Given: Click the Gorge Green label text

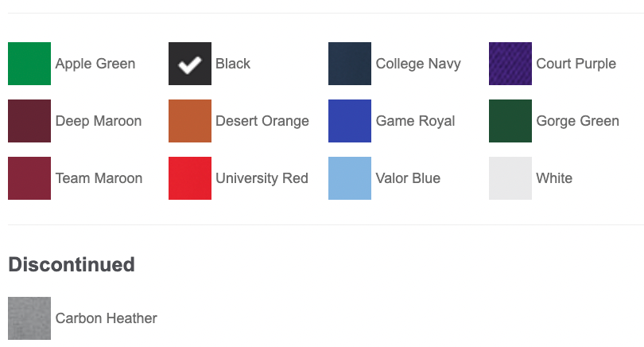Looking at the screenshot, I should click(x=577, y=121).
